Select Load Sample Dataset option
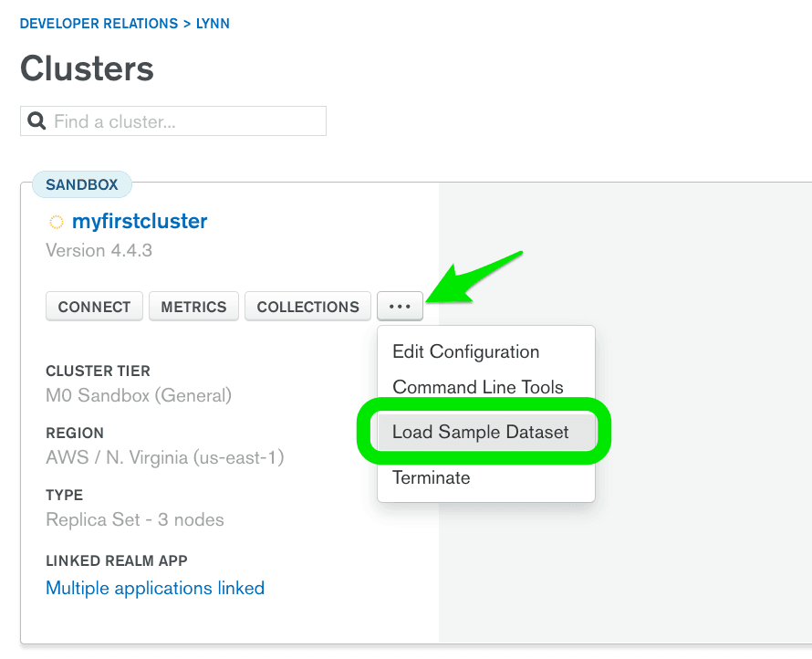This screenshot has height=659, width=812. coord(480,433)
